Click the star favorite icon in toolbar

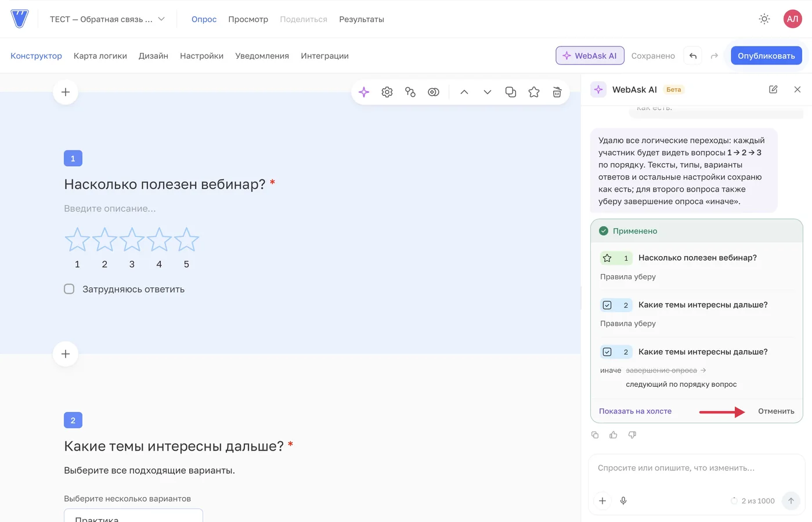coord(534,92)
